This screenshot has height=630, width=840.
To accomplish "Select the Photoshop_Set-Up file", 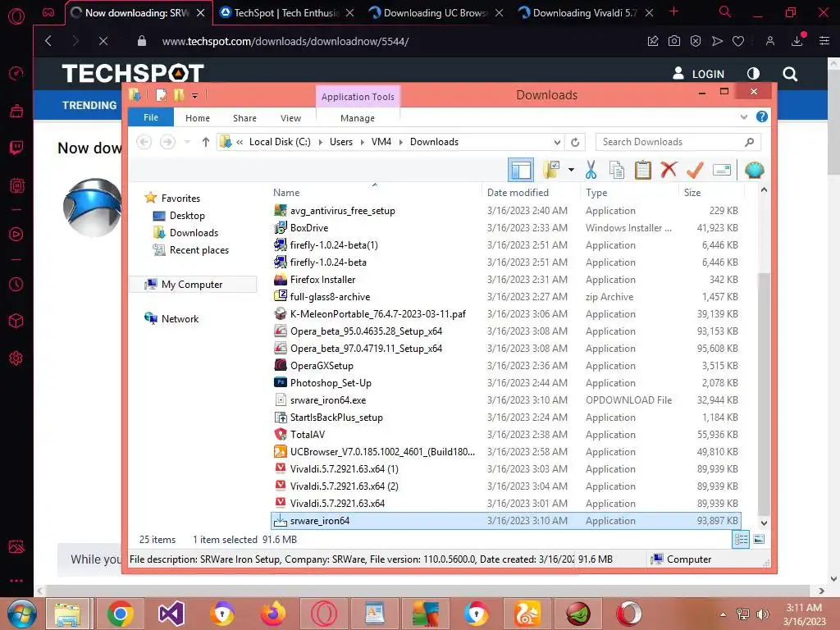I will tap(331, 383).
